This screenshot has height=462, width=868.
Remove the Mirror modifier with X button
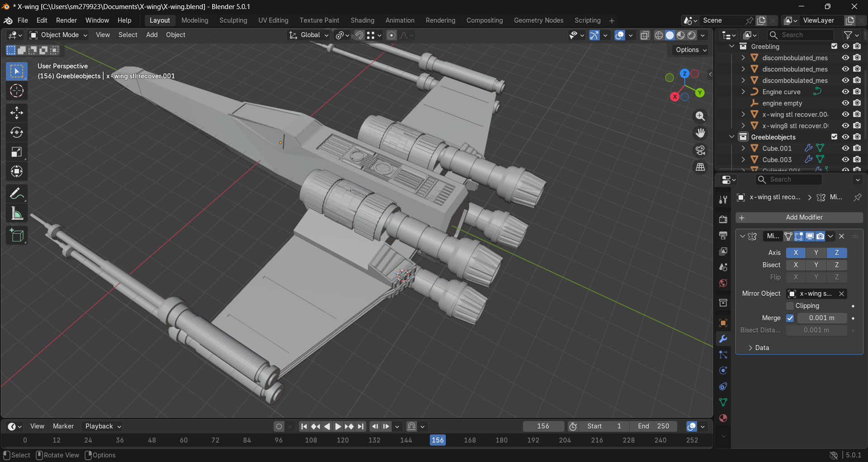842,236
